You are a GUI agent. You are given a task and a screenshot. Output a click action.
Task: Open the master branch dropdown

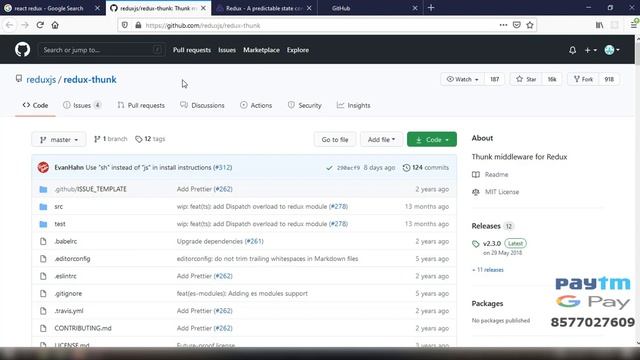point(59,140)
